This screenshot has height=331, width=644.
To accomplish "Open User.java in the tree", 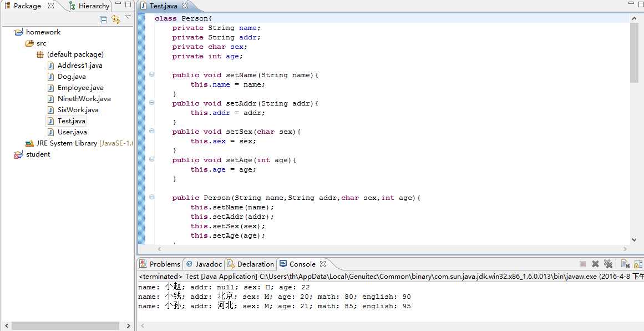I will pyautogui.click(x=72, y=132).
